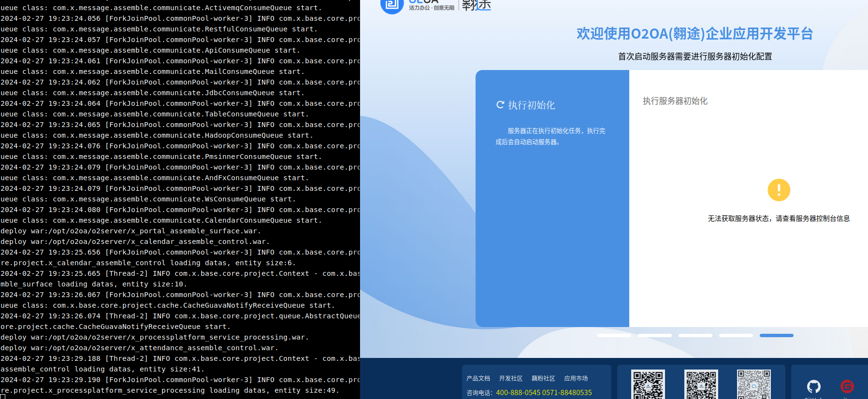Screen dimensions: 868x399
Task: Open the GitHub icon link in footer
Action: pos(814,386)
